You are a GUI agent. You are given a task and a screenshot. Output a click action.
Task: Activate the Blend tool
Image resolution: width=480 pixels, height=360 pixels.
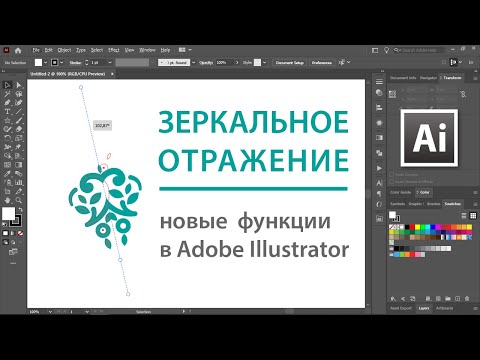(19, 174)
